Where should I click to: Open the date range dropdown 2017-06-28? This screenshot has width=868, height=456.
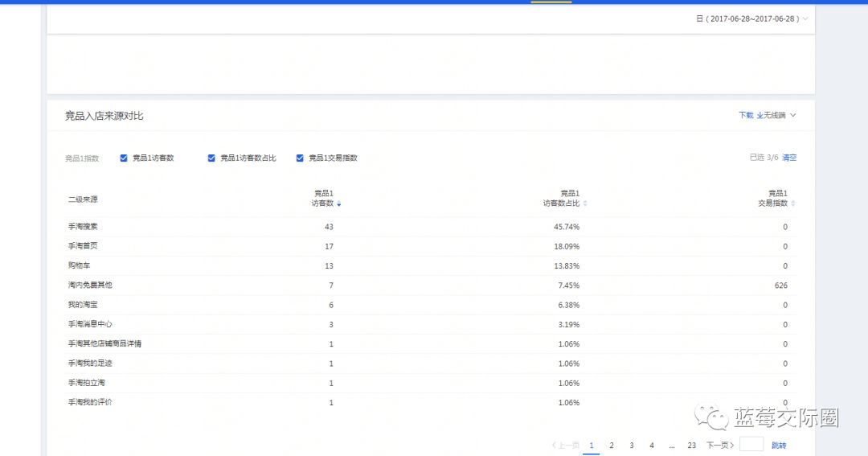[x=751, y=18]
